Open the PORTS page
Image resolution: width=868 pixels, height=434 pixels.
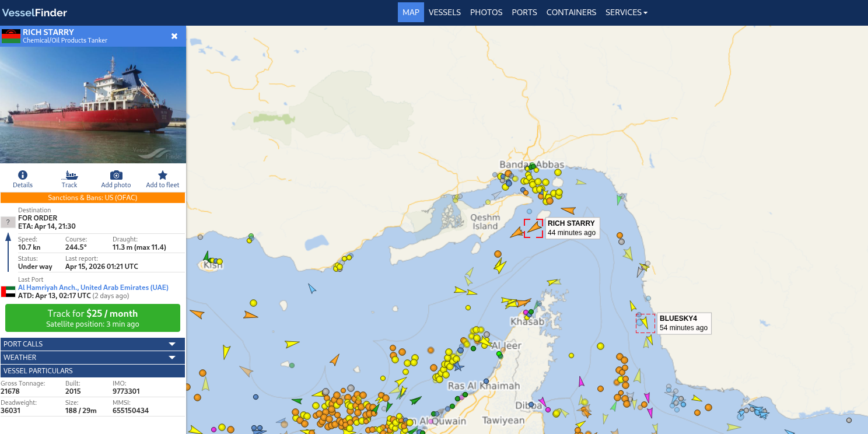[x=524, y=12]
